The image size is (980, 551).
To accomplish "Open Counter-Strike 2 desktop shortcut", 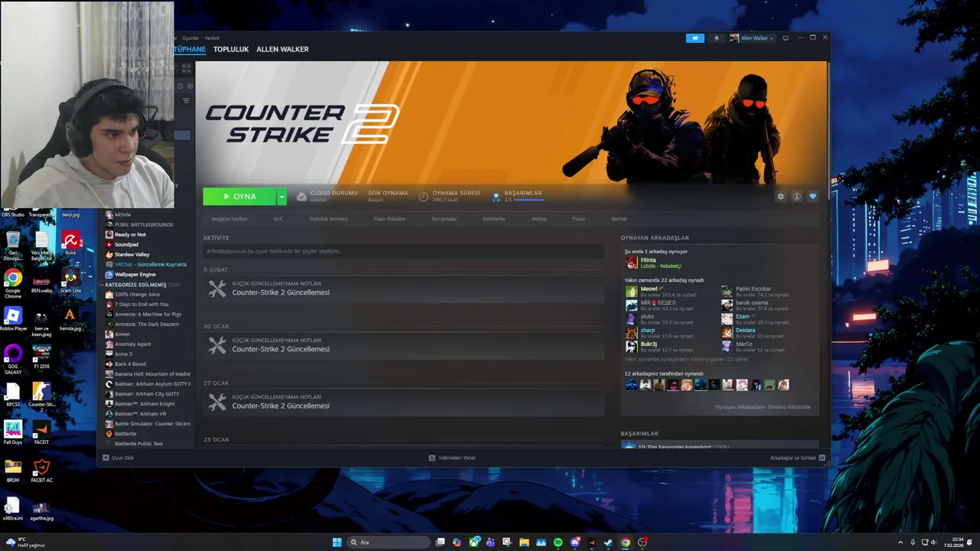I will [x=41, y=396].
